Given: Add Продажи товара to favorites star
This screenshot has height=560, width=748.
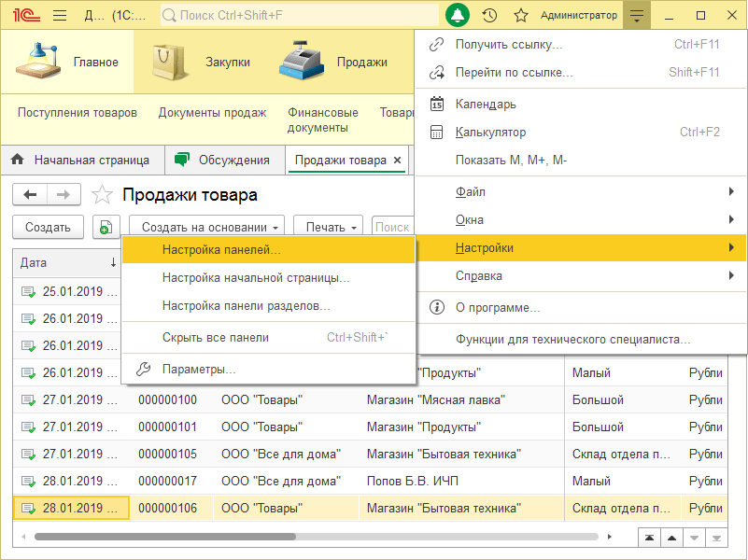Looking at the screenshot, I should coord(102,195).
